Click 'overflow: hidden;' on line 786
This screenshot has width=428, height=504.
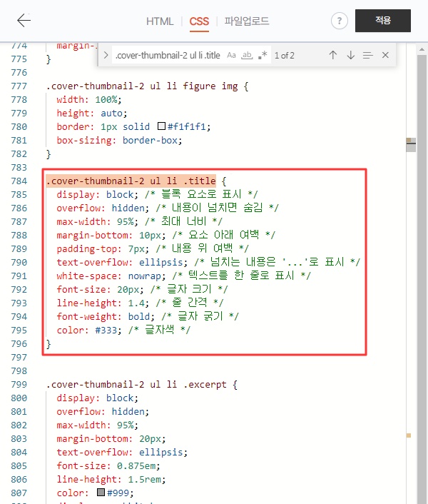pos(103,208)
